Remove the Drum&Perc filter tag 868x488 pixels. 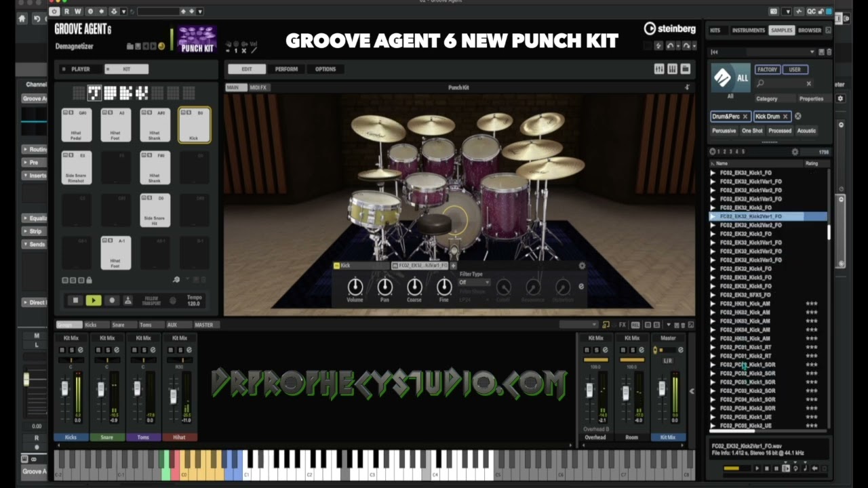pos(745,117)
